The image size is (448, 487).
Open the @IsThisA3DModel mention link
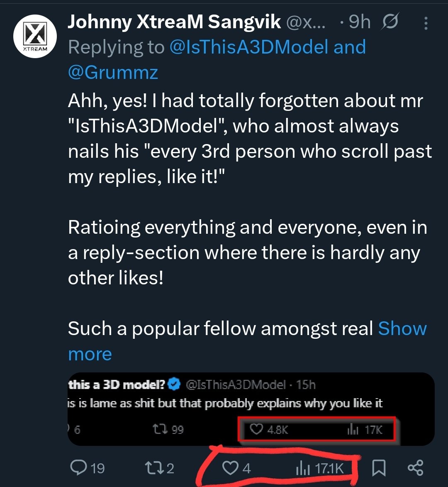pyautogui.click(x=249, y=47)
